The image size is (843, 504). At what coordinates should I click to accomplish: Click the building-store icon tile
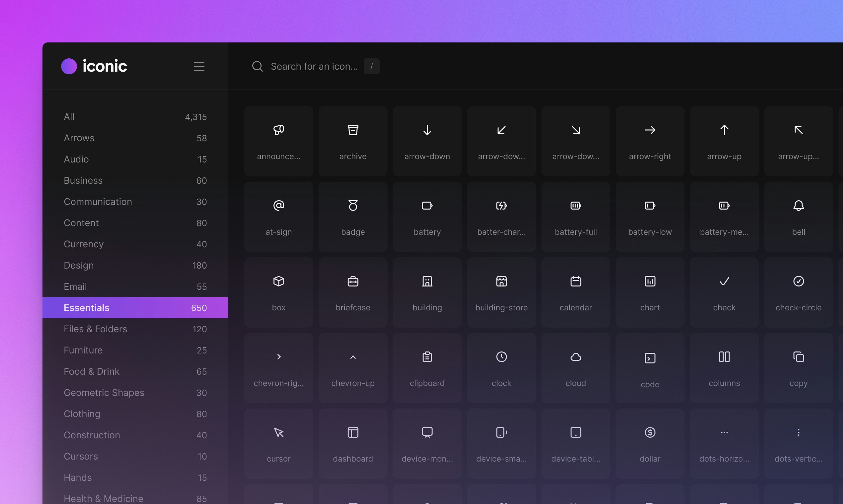[501, 292]
